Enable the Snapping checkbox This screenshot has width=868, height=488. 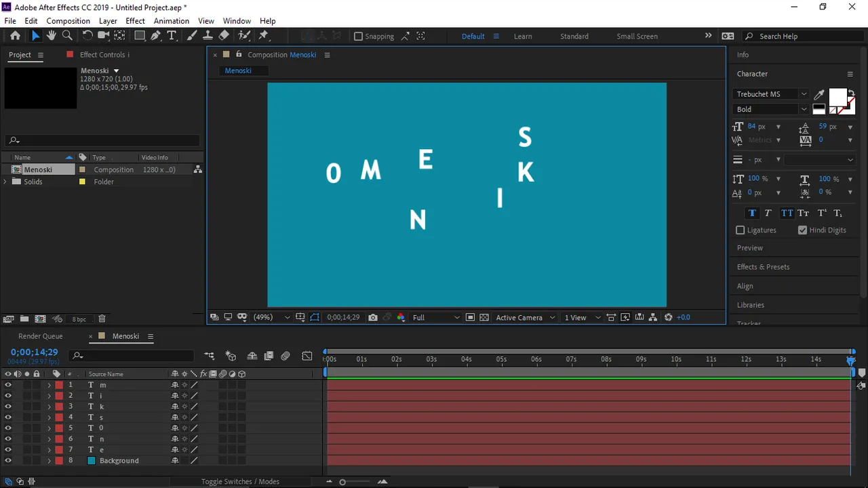coord(358,37)
